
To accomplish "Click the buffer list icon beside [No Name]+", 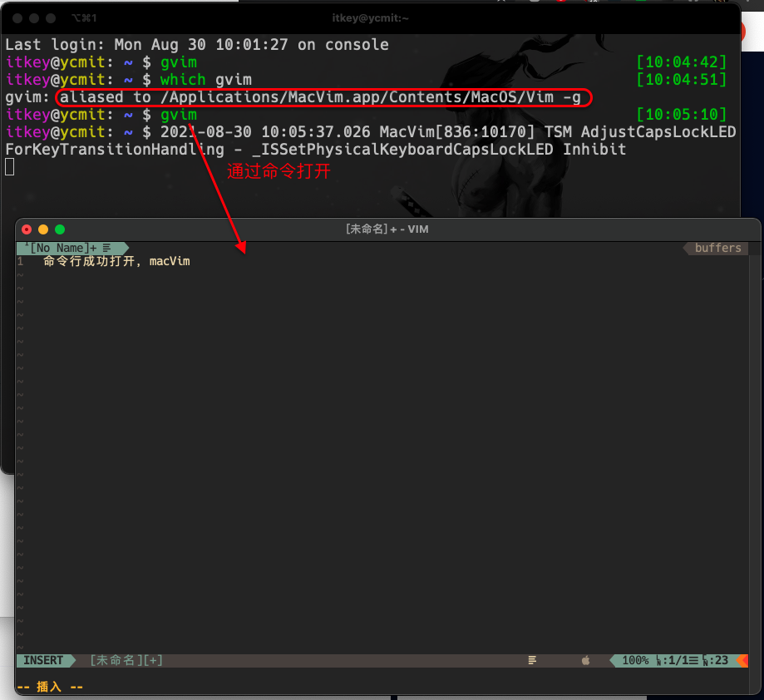I will click(x=106, y=248).
